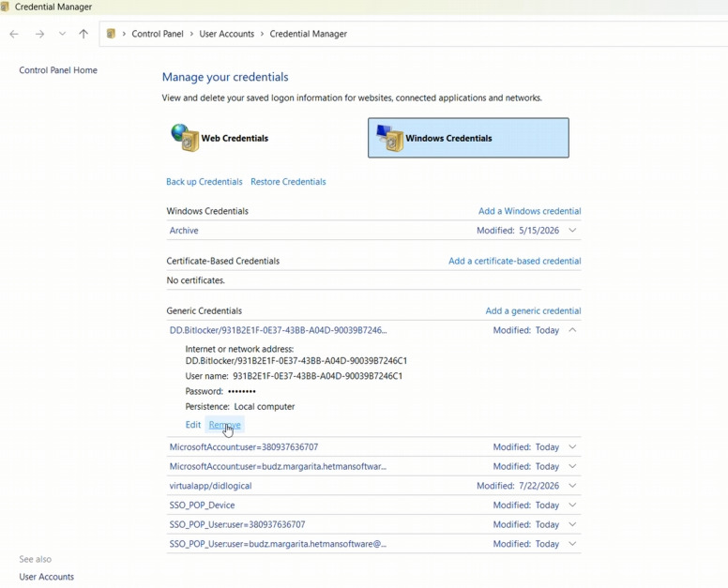
Task: Click virtualapp/didlogical entry name
Action: [x=210, y=486]
